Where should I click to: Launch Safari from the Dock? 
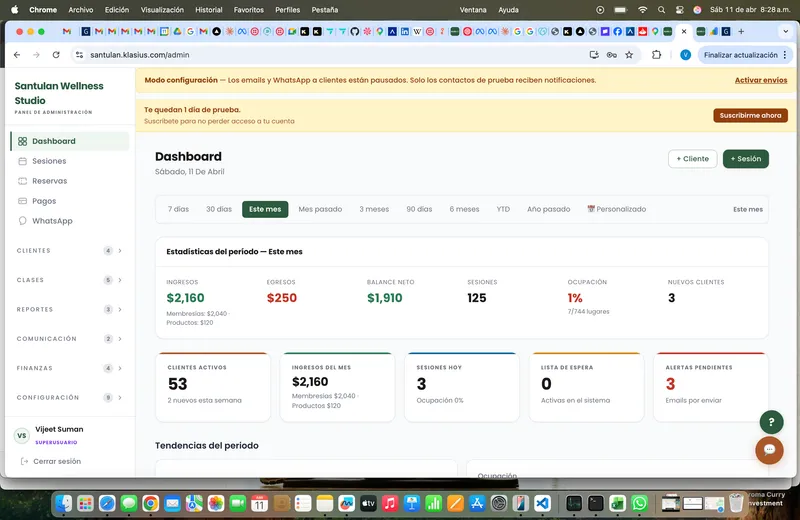click(107, 504)
